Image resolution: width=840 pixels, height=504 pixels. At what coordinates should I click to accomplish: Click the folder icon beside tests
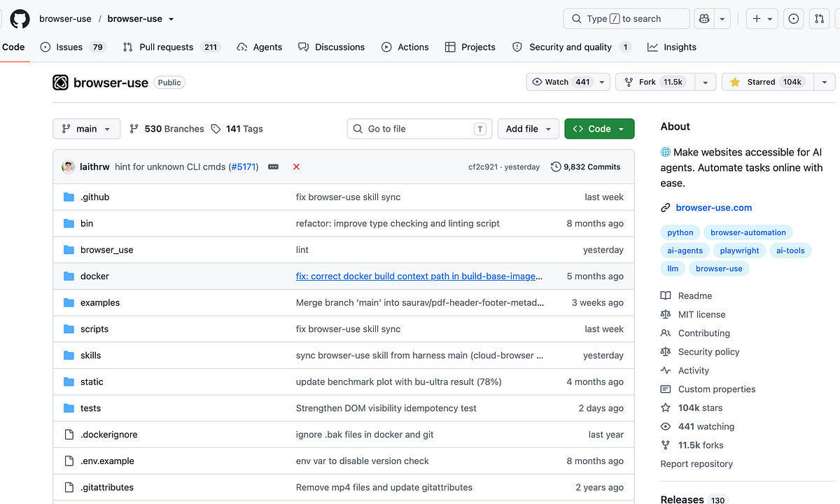[x=69, y=408]
